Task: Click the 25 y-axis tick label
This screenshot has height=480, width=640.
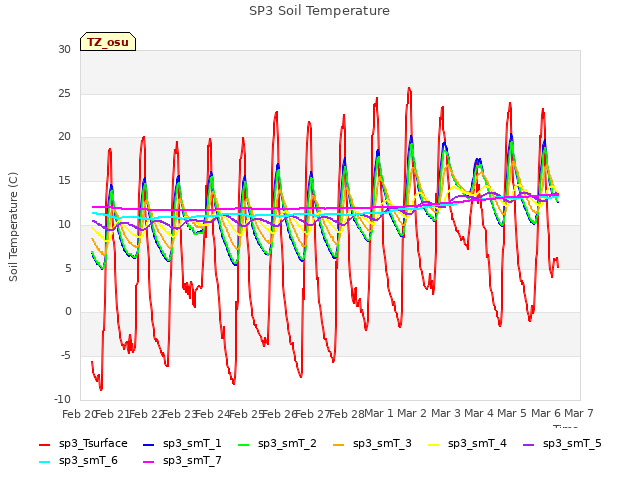Action: pyautogui.click(x=64, y=93)
